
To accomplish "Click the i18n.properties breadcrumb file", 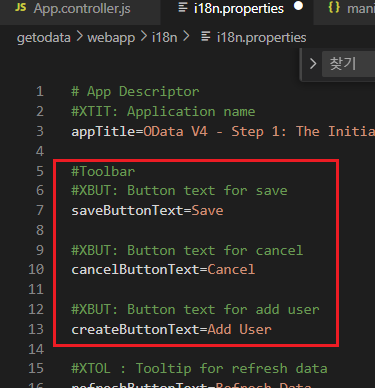I will (261, 37).
